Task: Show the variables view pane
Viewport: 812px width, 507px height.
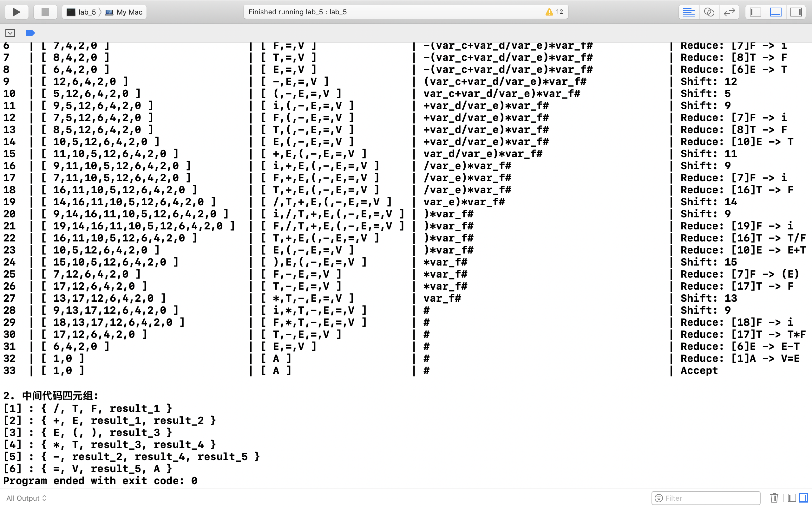Action: [792, 498]
